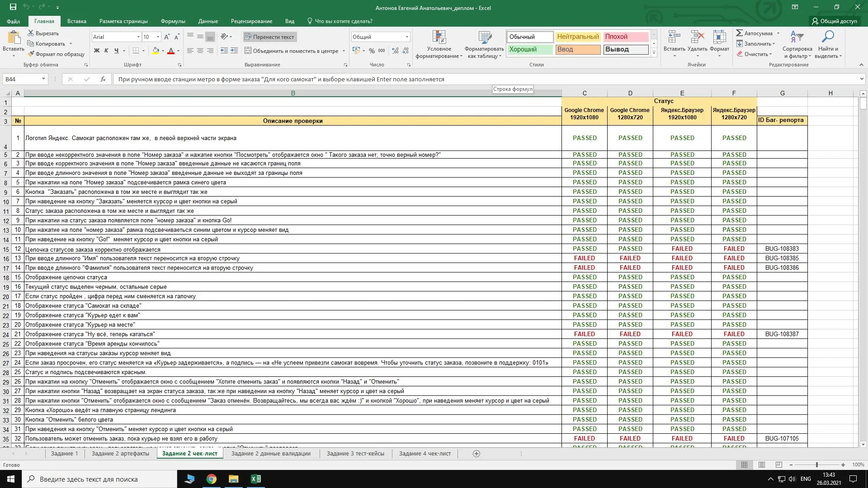Toggle bold formatting (Ж)
868x488 pixels.
pyautogui.click(x=96, y=51)
